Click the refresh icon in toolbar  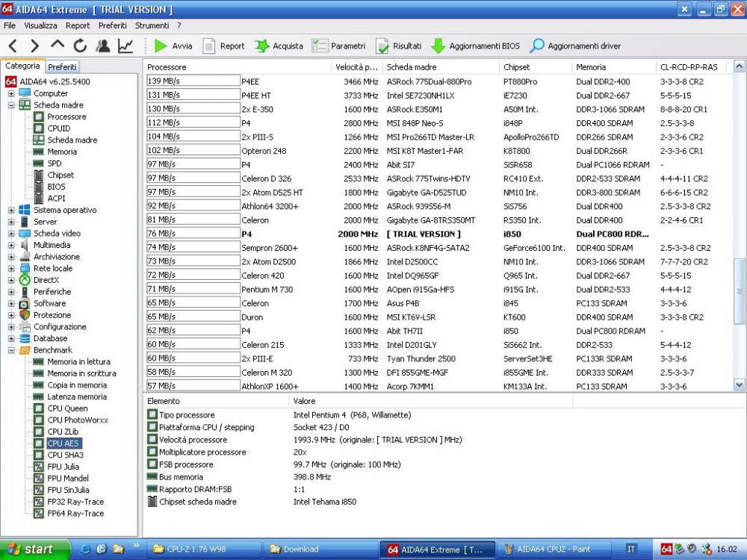[x=80, y=46]
